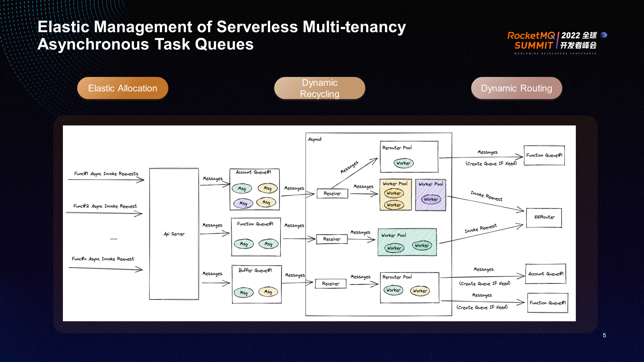644x362 pixels.
Task: Click the middle Receiver box
Action: pyautogui.click(x=332, y=239)
